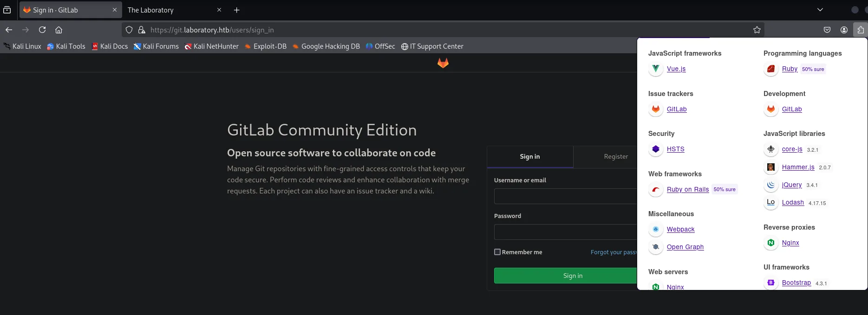Open the Lodash link

[793, 202]
